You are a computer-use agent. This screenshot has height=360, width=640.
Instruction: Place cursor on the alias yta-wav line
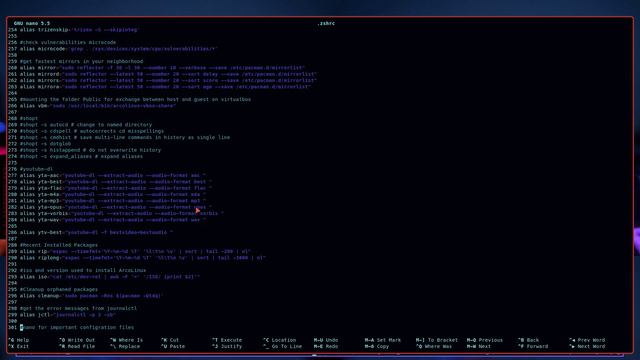(x=113, y=220)
